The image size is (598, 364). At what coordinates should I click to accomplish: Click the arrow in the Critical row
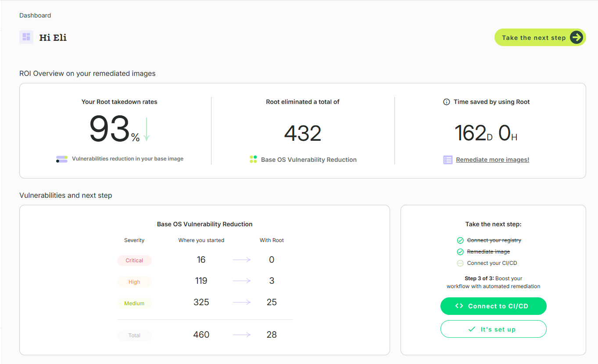click(242, 260)
